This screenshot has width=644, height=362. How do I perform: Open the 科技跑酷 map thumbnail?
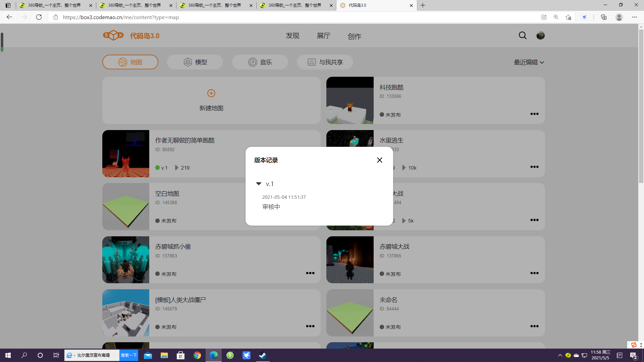[350, 100]
